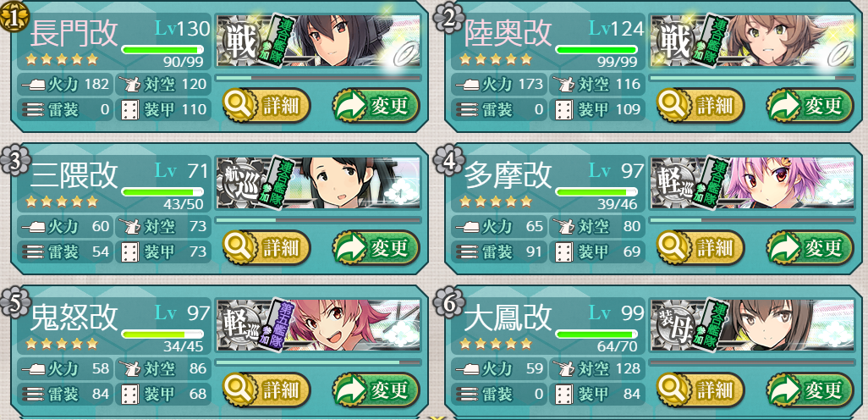Select the 陸奥改 character portrait banner
The height and width of the screenshot is (420, 868).
(753, 41)
